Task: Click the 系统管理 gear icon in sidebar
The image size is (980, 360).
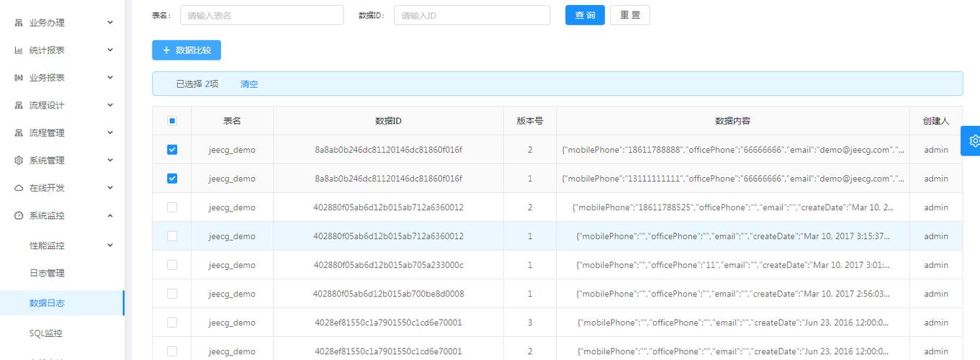Action: tap(19, 161)
